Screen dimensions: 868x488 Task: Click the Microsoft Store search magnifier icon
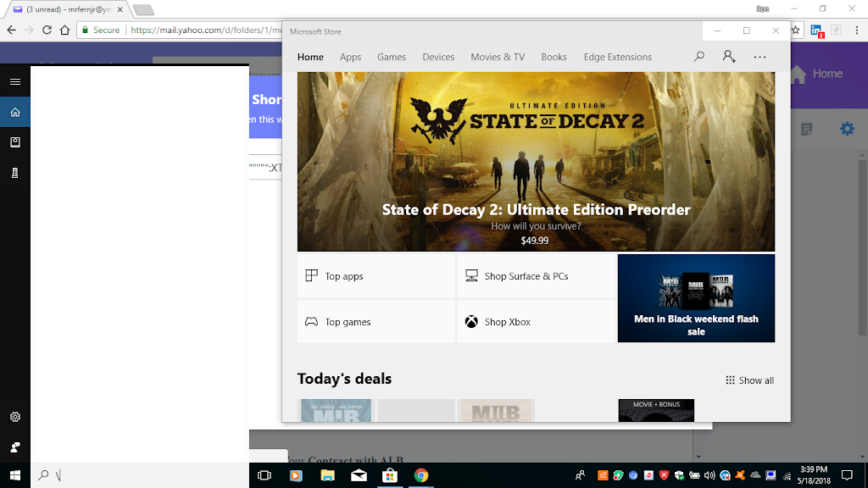(x=698, y=57)
